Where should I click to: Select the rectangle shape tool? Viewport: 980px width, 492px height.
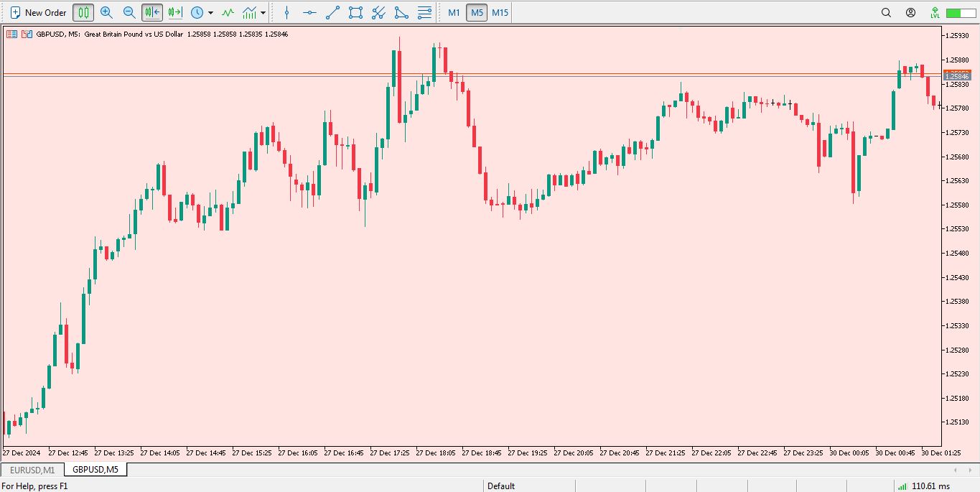point(355,12)
